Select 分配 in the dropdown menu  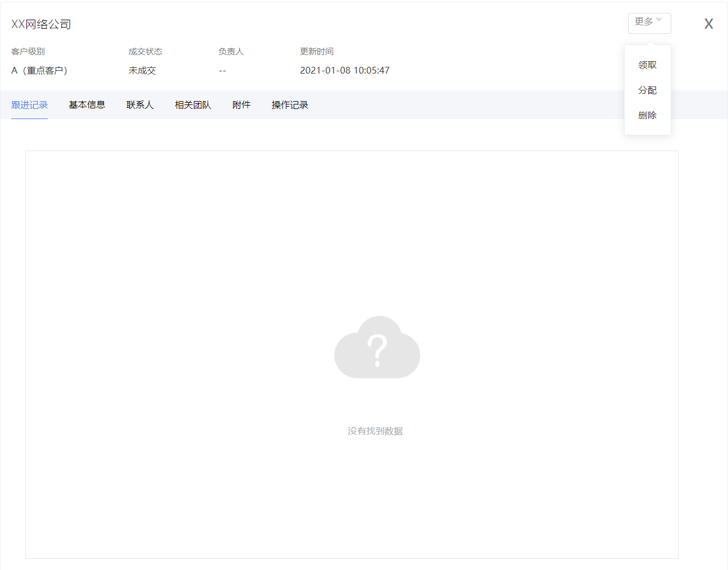[647, 90]
